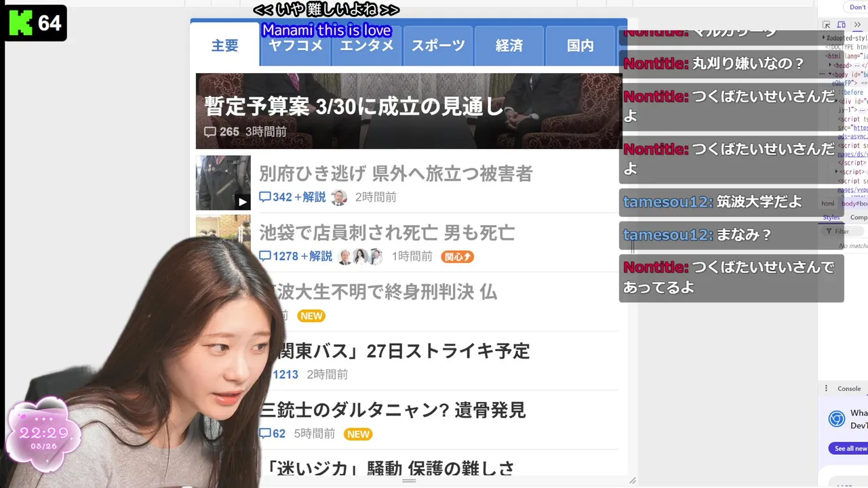Select the body breadcrumb in DevTools
This screenshot has width=868, height=488.
pyautogui.click(x=853, y=203)
